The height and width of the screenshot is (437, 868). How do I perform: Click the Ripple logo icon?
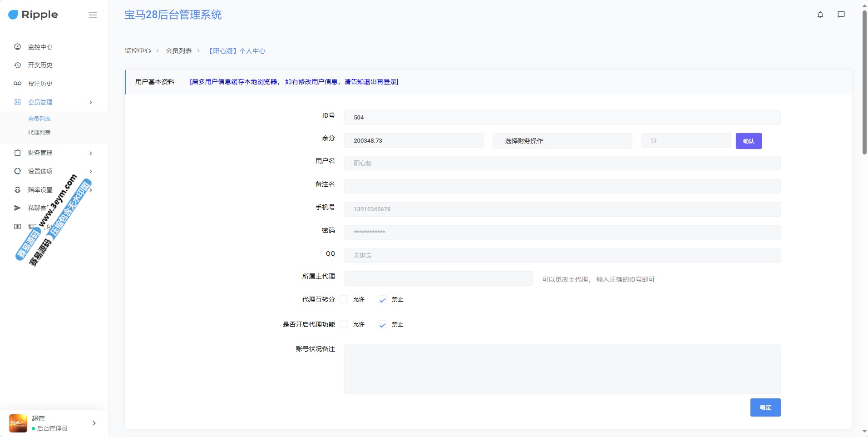13,15
